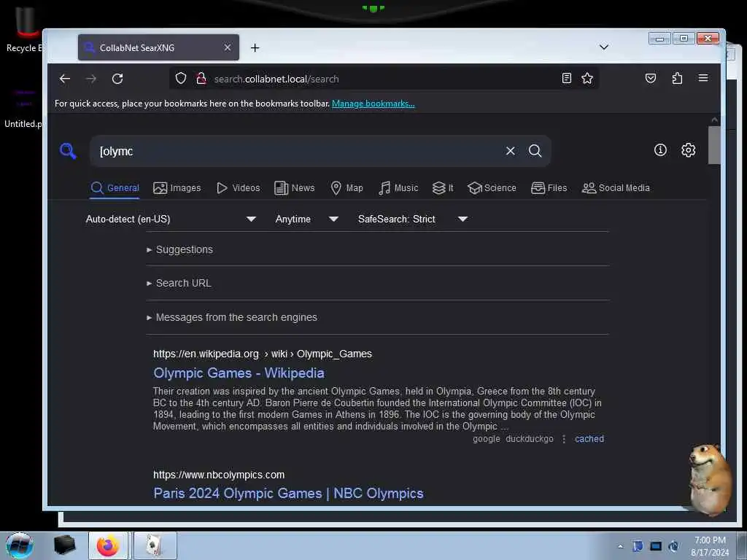This screenshot has width=747, height=560.
Task: Go back using the browser back arrow
Action: point(65,79)
